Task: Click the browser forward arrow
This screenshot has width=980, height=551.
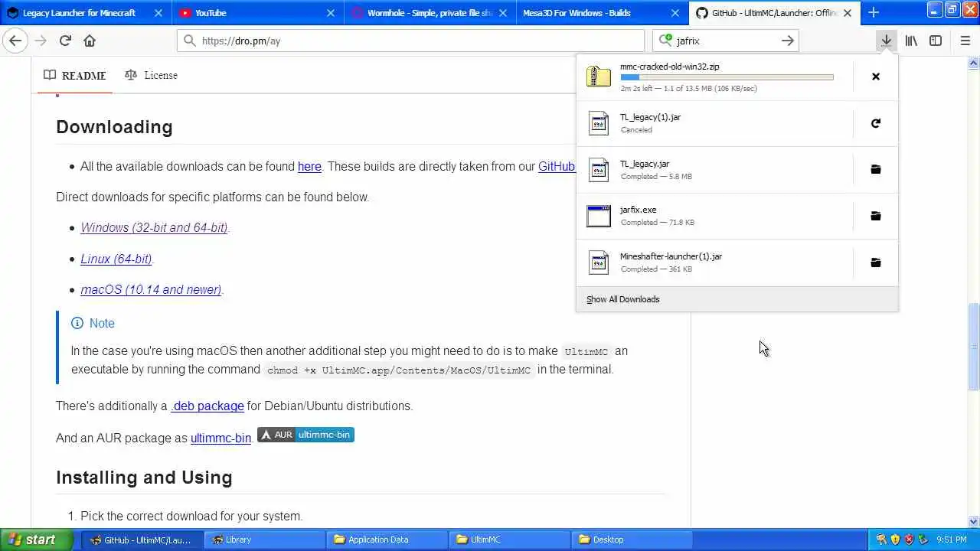Action: click(40, 41)
